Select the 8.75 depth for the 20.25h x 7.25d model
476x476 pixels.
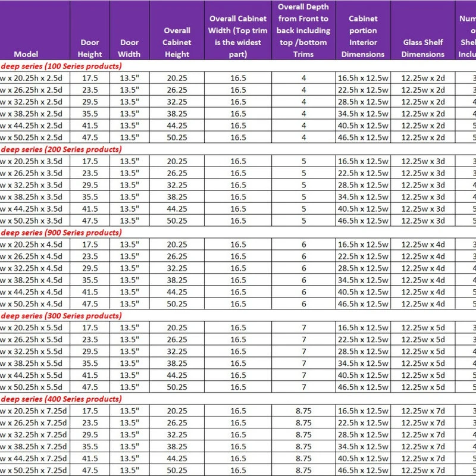tap(303, 411)
